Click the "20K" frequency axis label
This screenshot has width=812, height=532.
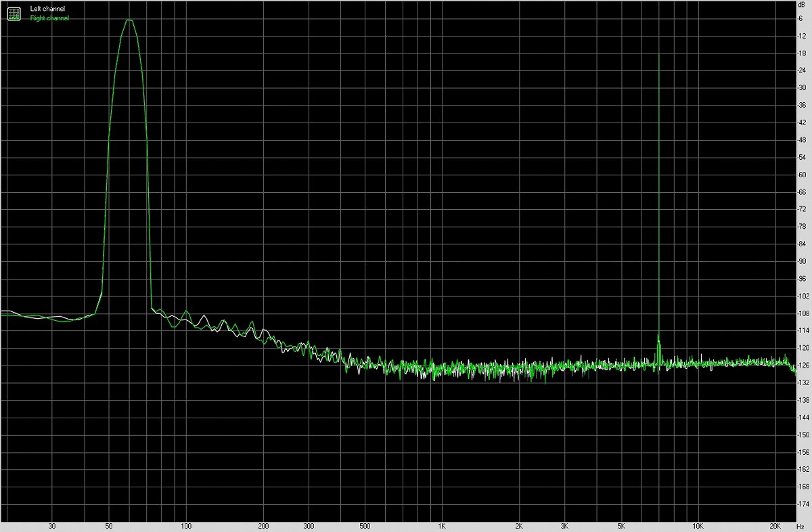(x=775, y=526)
